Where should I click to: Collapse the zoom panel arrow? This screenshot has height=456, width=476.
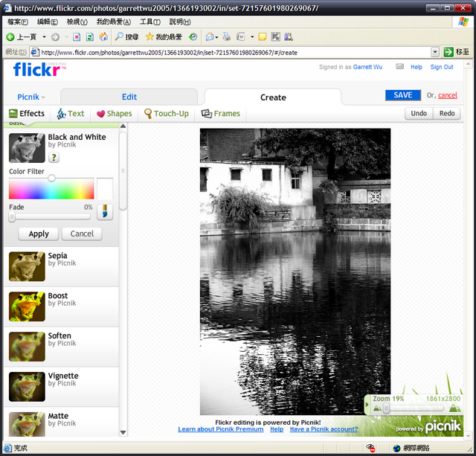tap(367, 405)
